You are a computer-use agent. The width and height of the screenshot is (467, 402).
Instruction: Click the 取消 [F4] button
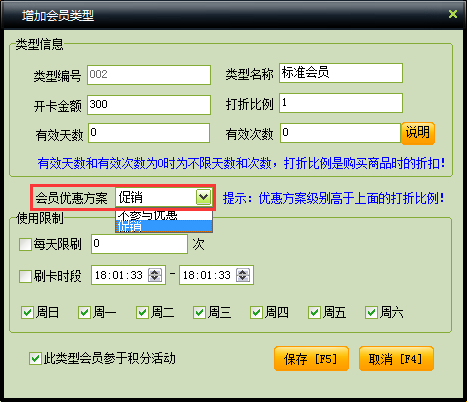(396, 359)
